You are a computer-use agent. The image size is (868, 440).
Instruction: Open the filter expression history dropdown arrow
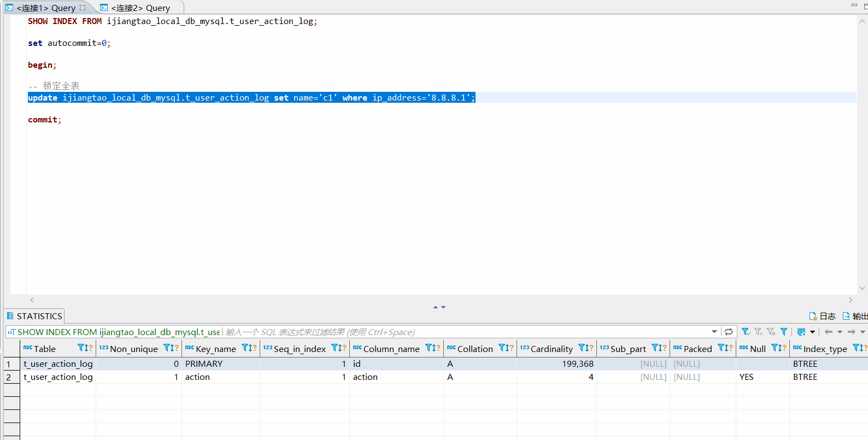pyautogui.click(x=714, y=332)
